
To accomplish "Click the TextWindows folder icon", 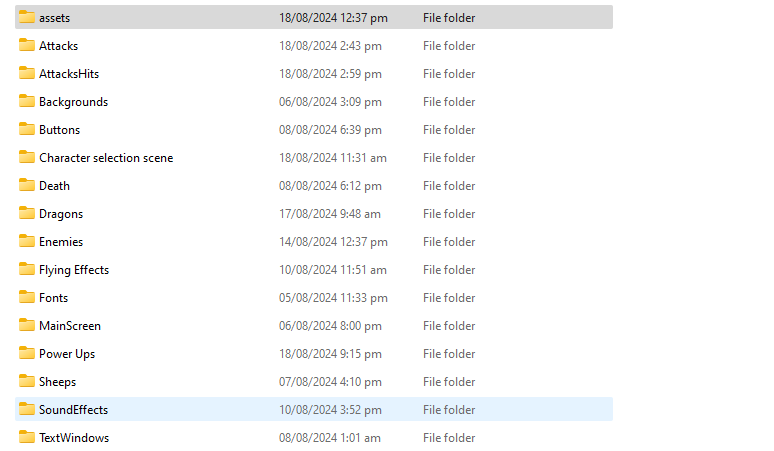I will [x=27, y=438].
